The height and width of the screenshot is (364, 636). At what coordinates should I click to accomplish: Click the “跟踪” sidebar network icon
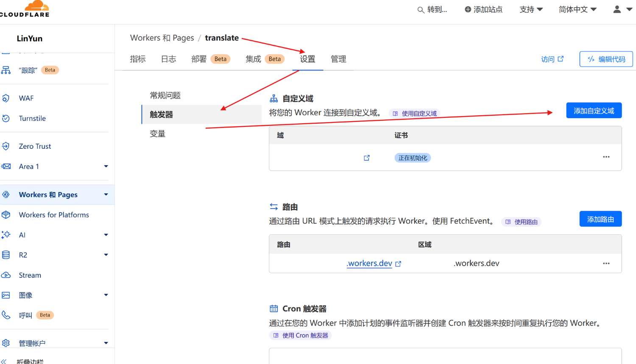point(6,70)
